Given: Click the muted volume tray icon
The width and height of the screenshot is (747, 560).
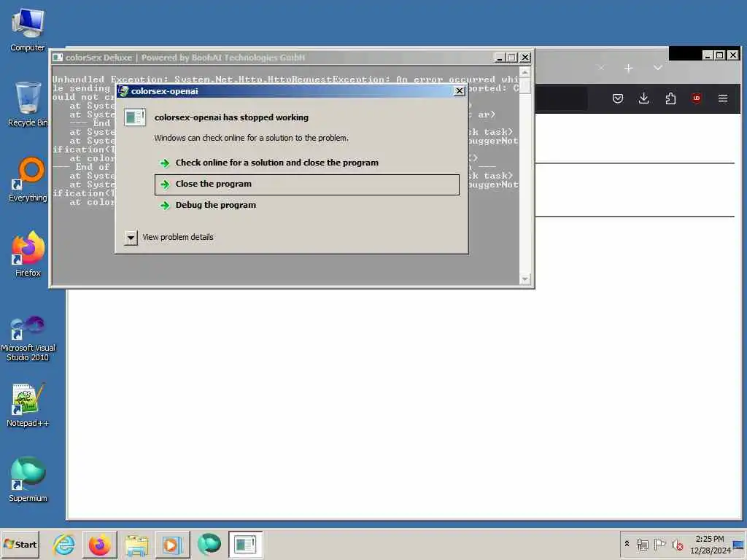Looking at the screenshot, I should coord(677,544).
